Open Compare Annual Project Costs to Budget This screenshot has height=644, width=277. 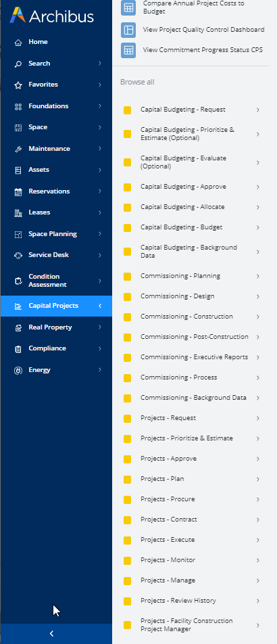193,7
